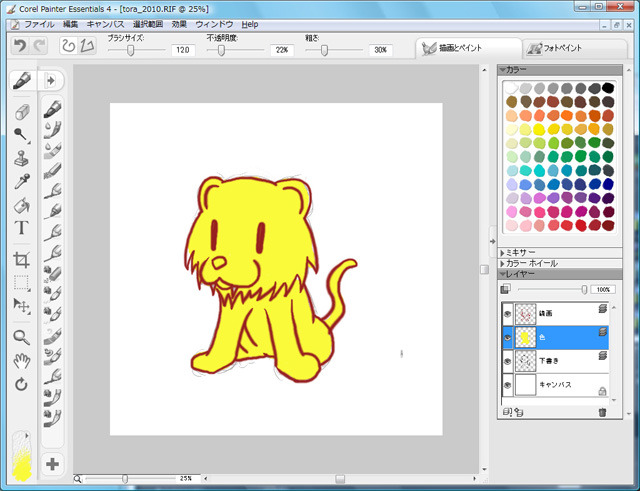The image size is (640, 491).
Task: Expand the カラー ホイール panel
Action: pyautogui.click(x=503, y=263)
